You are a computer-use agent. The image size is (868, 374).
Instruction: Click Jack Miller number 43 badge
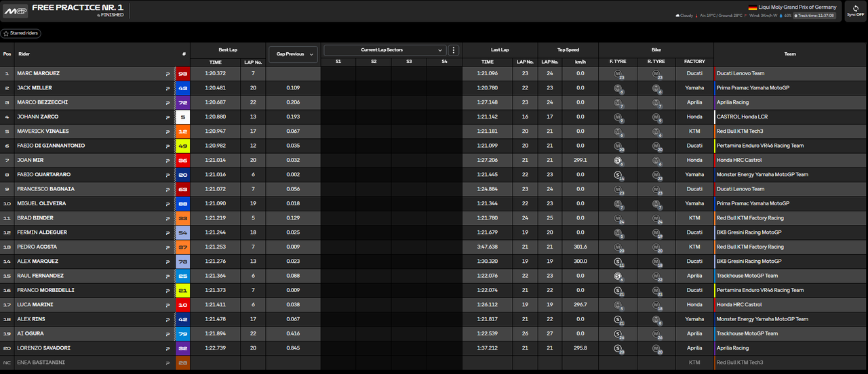coord(183,88)
